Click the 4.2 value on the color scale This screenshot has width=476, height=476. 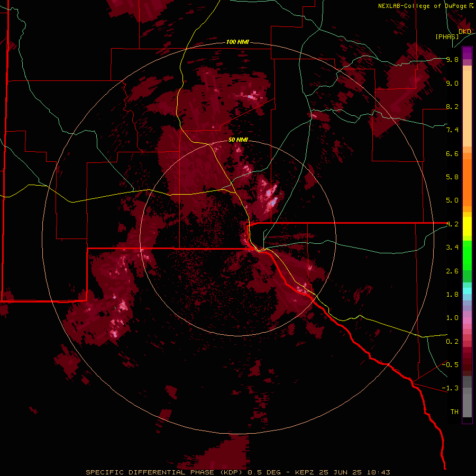(x=452, y=224)
